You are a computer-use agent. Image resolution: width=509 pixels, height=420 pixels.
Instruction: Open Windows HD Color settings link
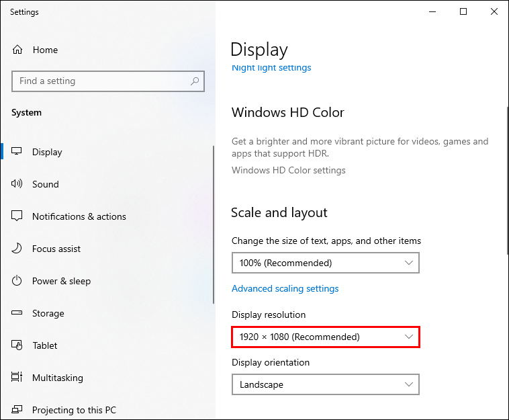(288, 170)
